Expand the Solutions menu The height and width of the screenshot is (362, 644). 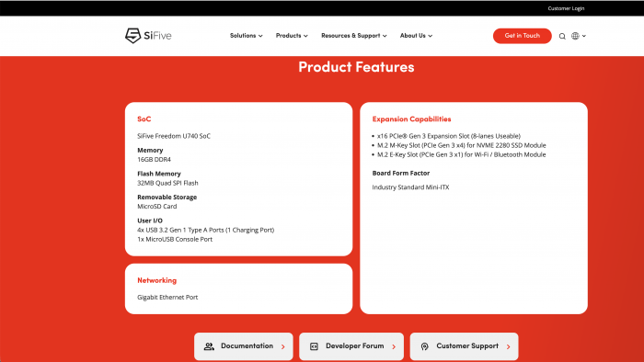click(246, 36)
